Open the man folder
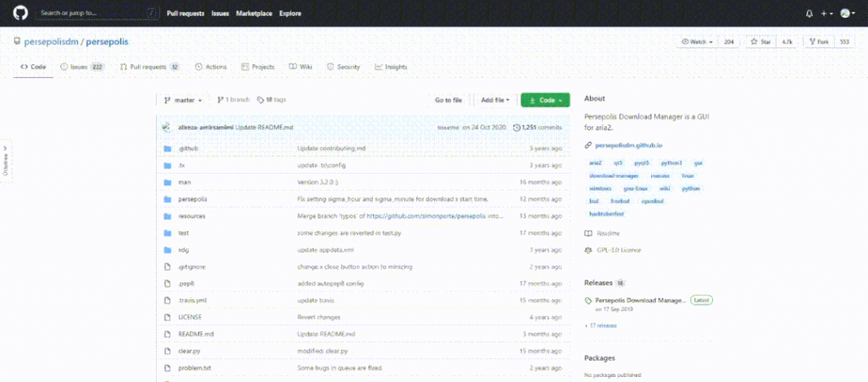 tap(184, 182)
